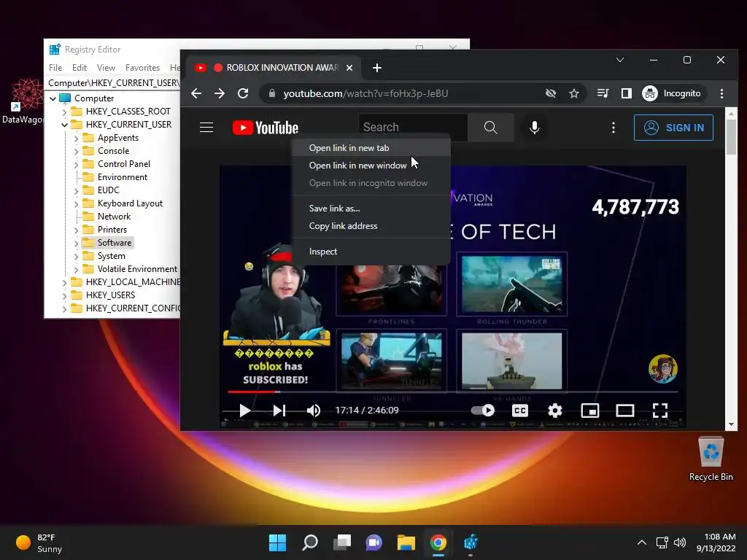Screen dimensions: 747x560
Task: Expand the AppEvents key
Action: pos(76,138)
